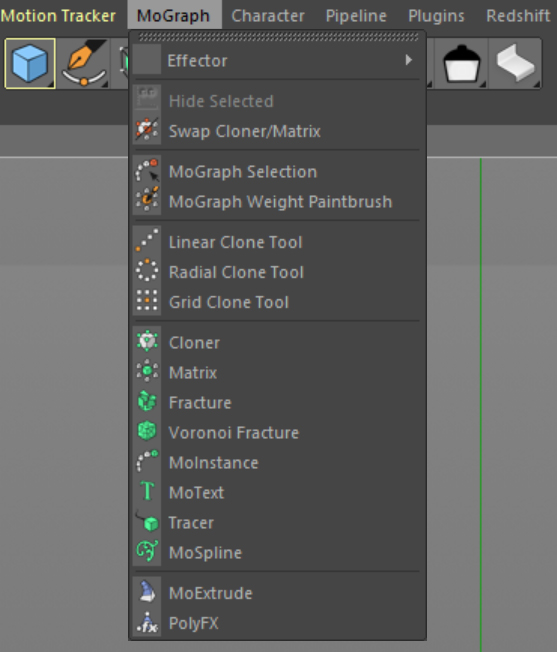The width and height of the screenshot is (557, 652).
Task: Click the PolyFX icon
Action: (147, 622)
